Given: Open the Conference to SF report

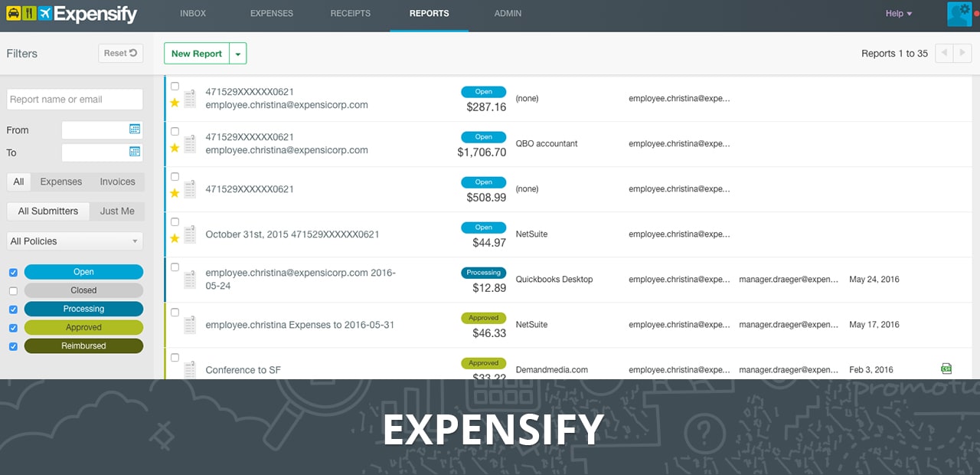Looking at the screenshot, I should coord(243,370).
